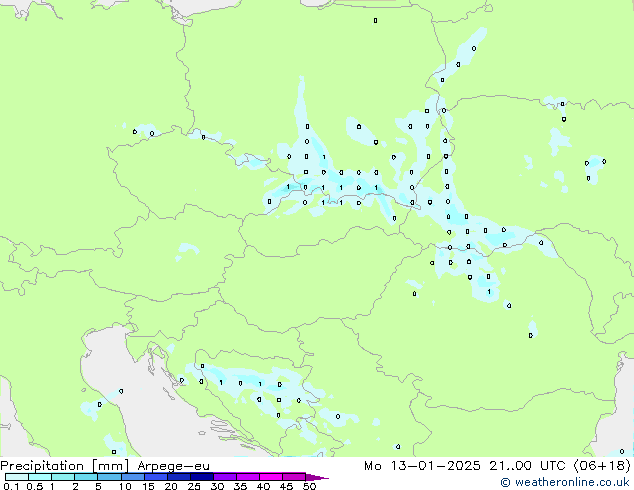
Task: Click the 'Arpege-eu' model name text
Action: tap(173, 466)
